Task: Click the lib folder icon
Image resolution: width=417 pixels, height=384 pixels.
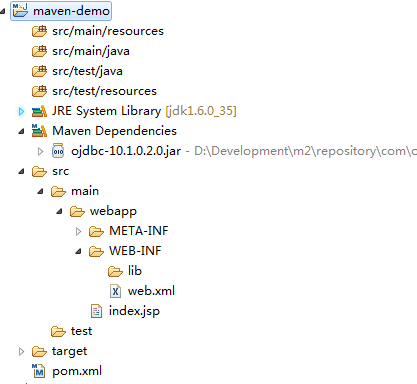Action: tap(115, 271)
